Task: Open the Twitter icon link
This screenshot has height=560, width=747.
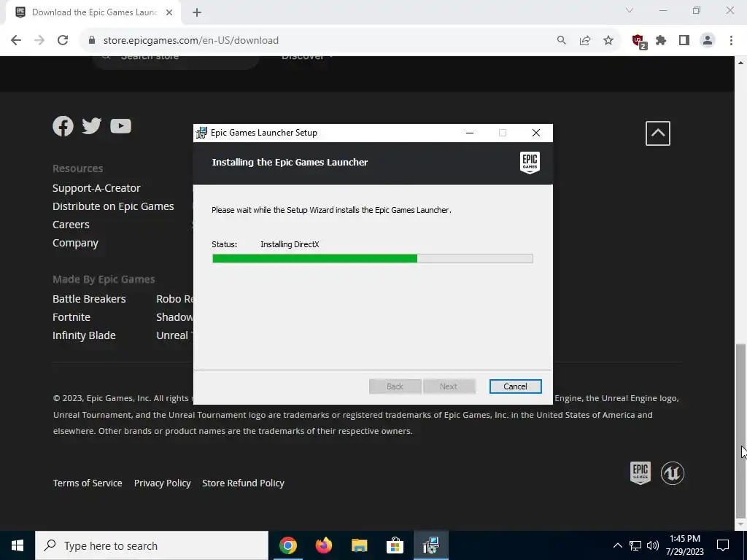Action: click(91, 126)
